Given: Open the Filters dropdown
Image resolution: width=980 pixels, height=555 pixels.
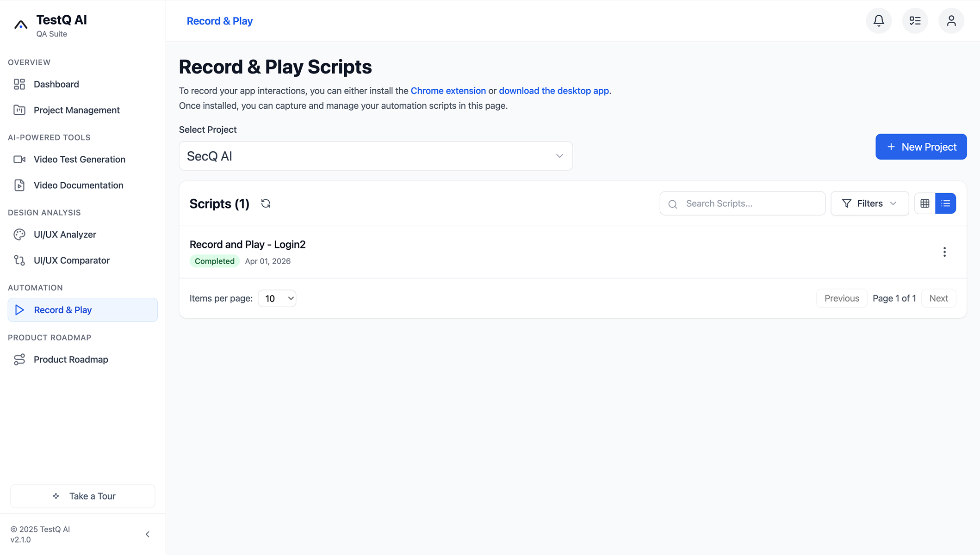Looking at the screenshot, I should coord(869,203).
